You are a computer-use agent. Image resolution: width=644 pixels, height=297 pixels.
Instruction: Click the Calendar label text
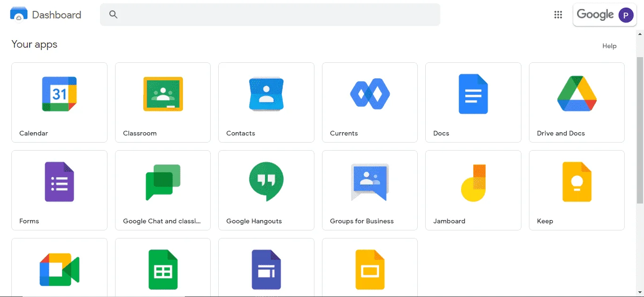point(33,133)
